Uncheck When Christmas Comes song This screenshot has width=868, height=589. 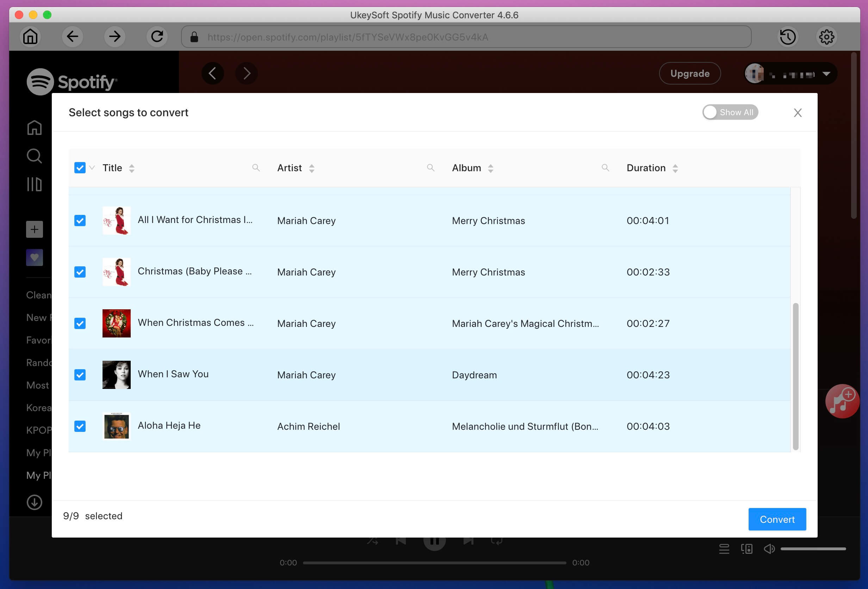[x=80, y=323]
